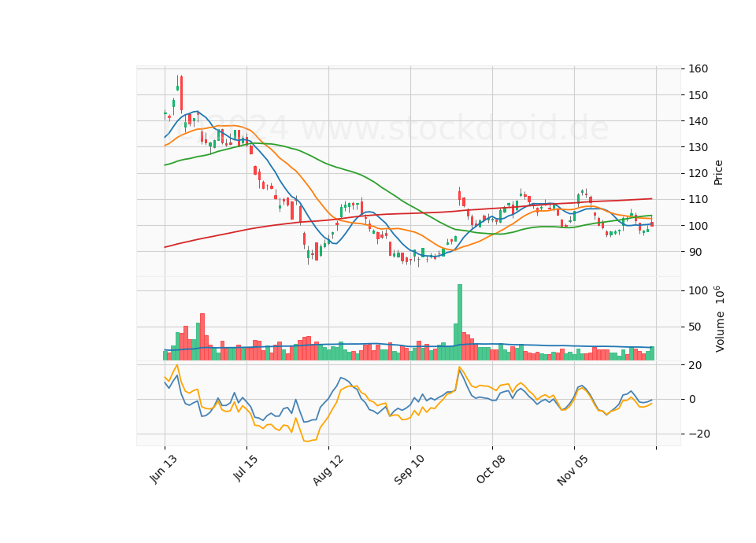Click the −20 indicator axis tick label

click(x=699, y=434)
